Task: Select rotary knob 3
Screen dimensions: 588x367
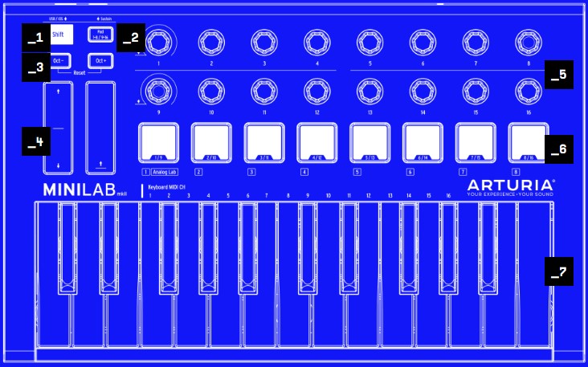Action: click(x=264, y=42)
